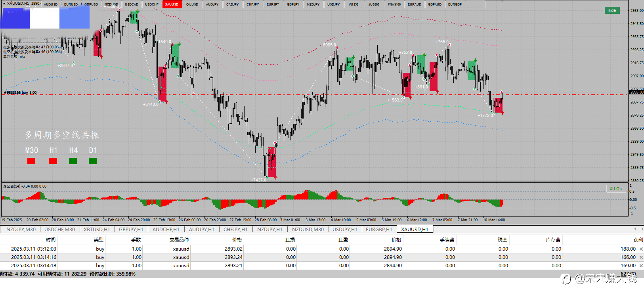This screenshot has width=644, height=297.
Task: Close the buy order with 169.00 profit
Action: (641, 266)
